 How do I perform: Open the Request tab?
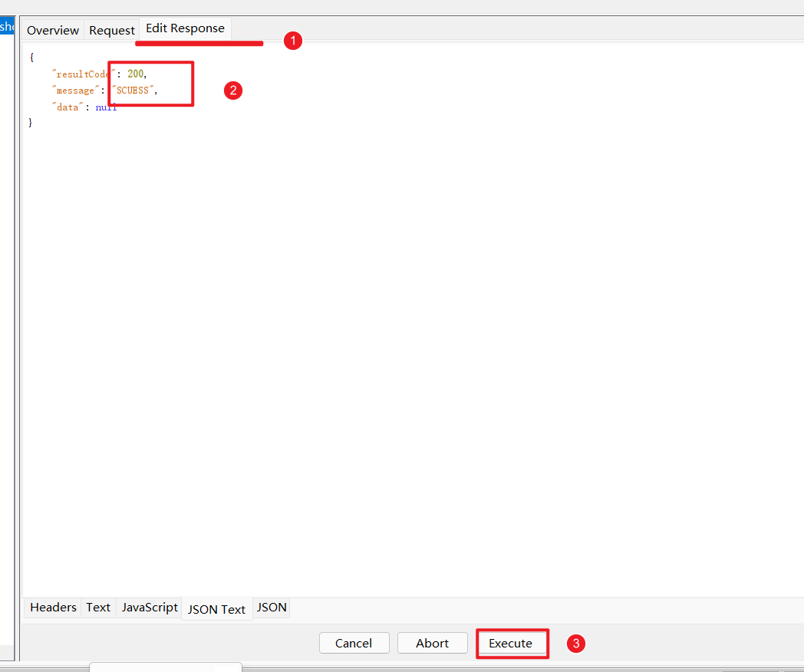pos(112,30)
